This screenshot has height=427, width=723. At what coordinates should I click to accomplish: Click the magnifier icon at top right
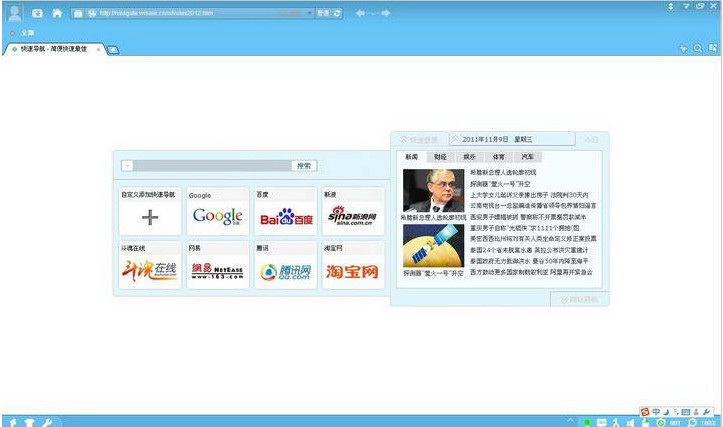click(698, 48)
